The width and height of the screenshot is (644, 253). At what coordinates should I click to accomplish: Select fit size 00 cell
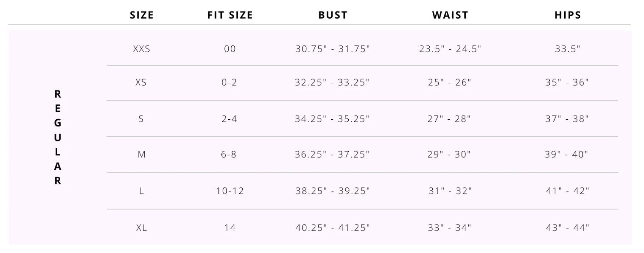[x=230, y=49]
